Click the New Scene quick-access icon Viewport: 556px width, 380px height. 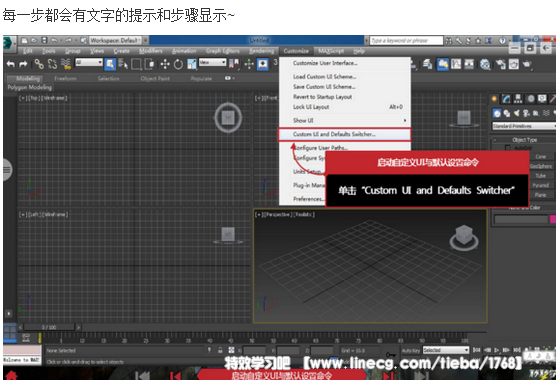24,40
